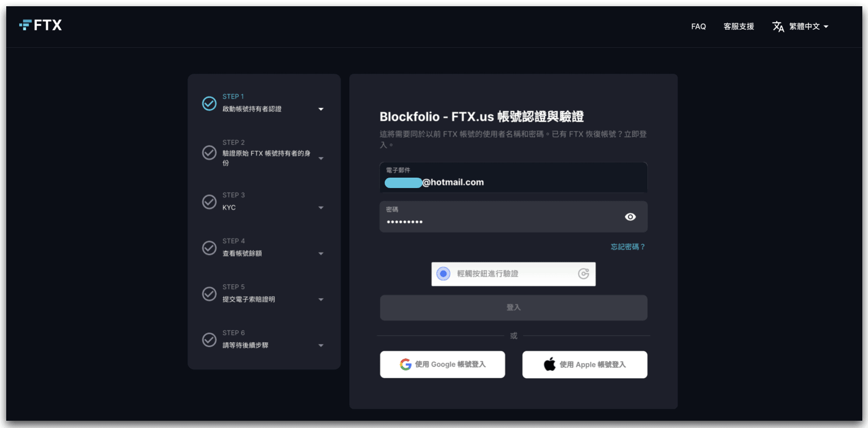This screenshot has height=428, width=868.
Task: Expand STEP 6 請等待後續步驟 arrow
Action: 321,345
